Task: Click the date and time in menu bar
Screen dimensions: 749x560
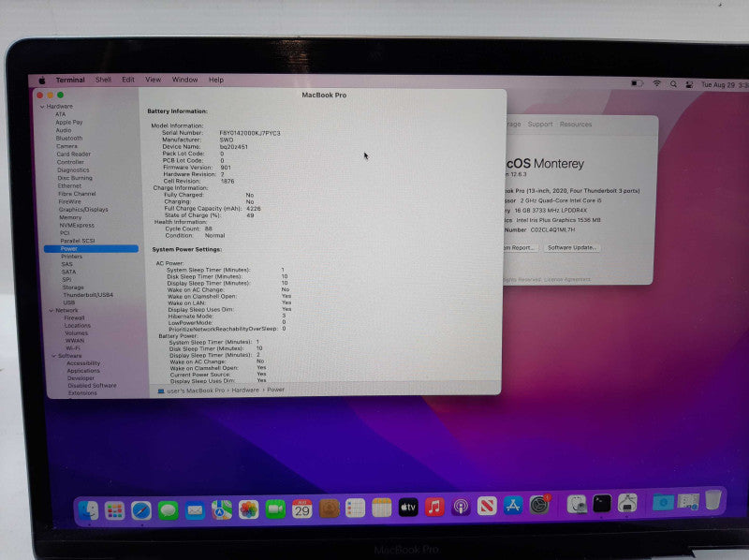Action: tap(725, 85)
